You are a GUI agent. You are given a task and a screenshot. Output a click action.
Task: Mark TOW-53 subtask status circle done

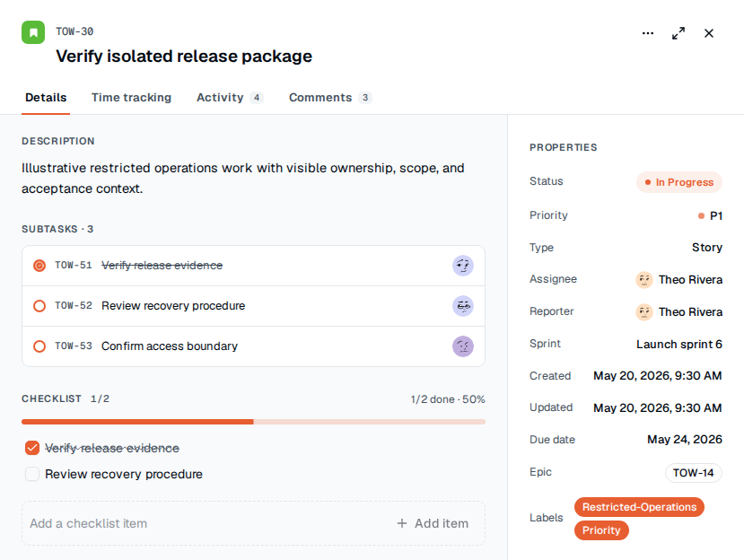pyautogui.click(x=39, y=346)
